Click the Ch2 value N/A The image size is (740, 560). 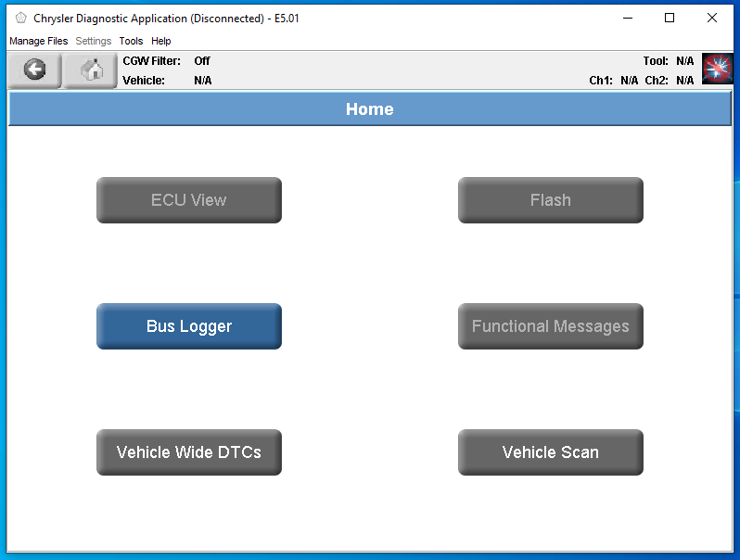pos(684,81)
